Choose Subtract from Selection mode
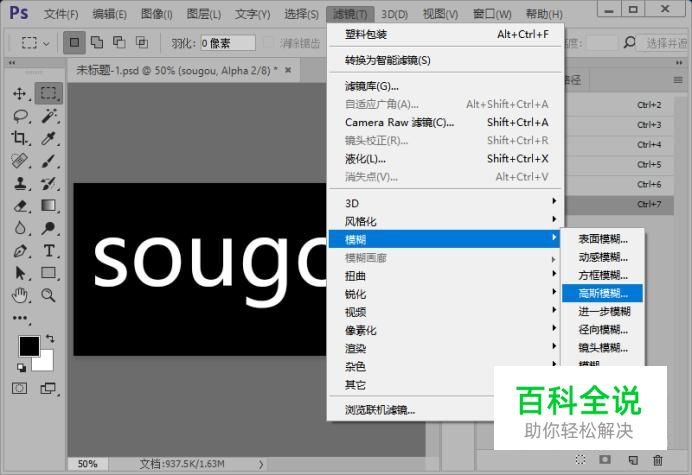The image size is (692, 475). tap(119, 42)
